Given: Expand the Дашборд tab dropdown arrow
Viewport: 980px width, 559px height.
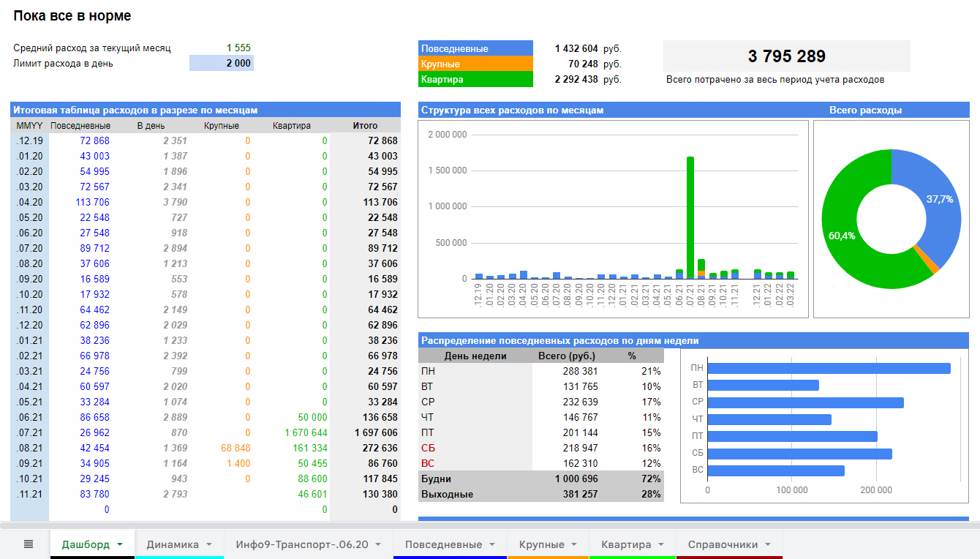Looking at the screenshot, I should point(120,544).
